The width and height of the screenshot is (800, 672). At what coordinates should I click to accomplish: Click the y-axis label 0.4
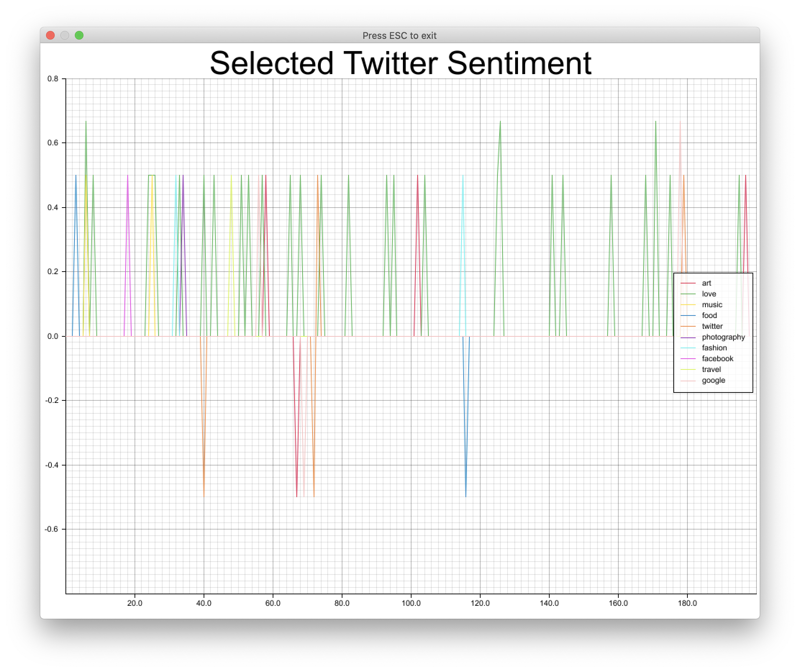53,207
